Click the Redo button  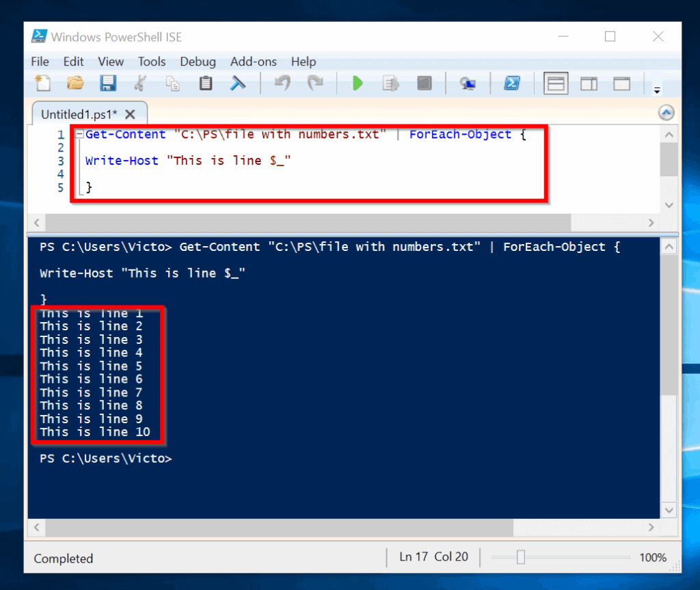315,83
